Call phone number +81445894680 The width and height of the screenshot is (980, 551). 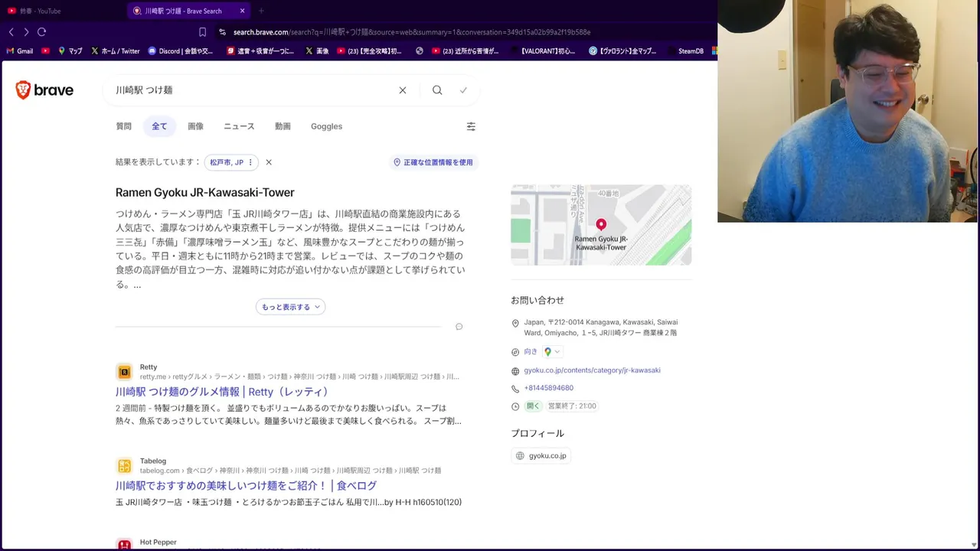click(x=548, y=388)
